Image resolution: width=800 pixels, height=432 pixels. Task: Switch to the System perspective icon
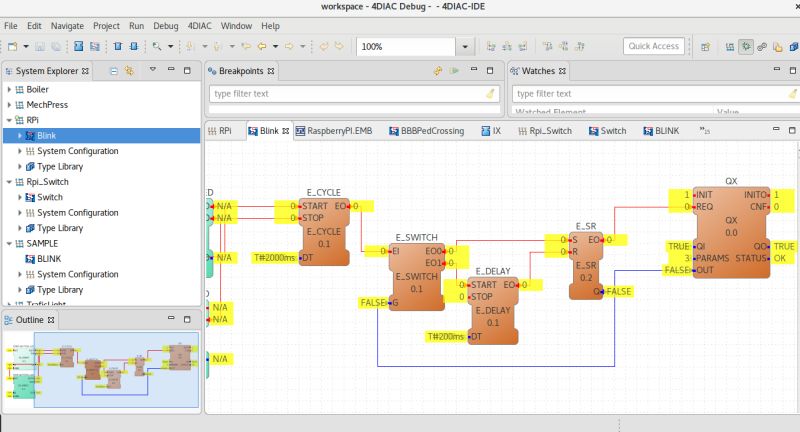730,47
